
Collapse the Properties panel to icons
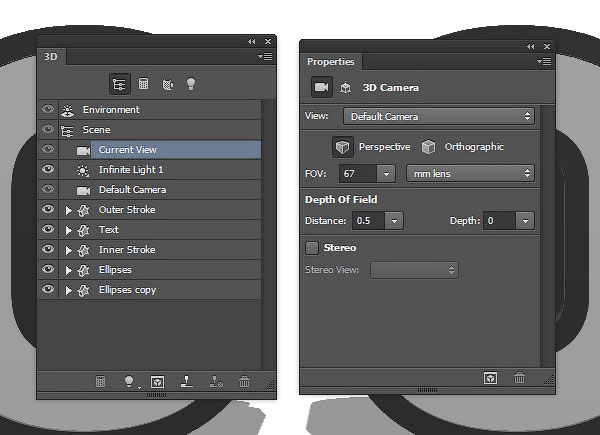530,46
